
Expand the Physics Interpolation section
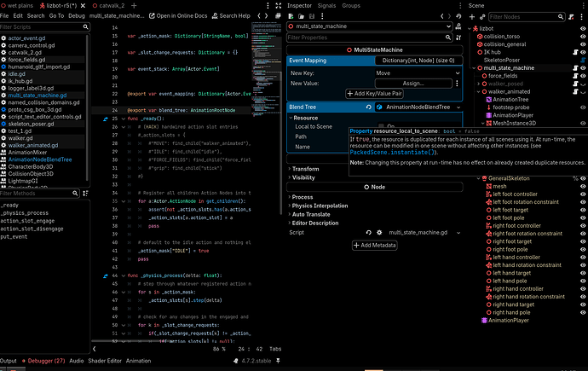[x=319, y=206]
